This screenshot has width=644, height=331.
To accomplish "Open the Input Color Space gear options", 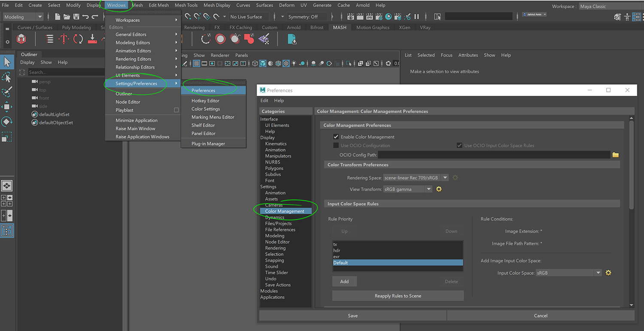I will click(x=608, y=273).
